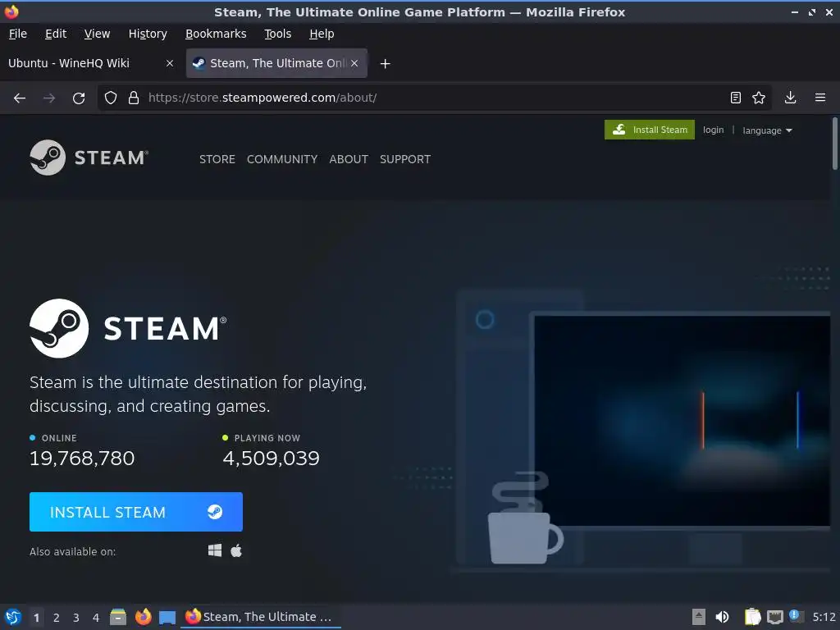
Task: Open the Bookmarks menu
Action: point(216,34)
